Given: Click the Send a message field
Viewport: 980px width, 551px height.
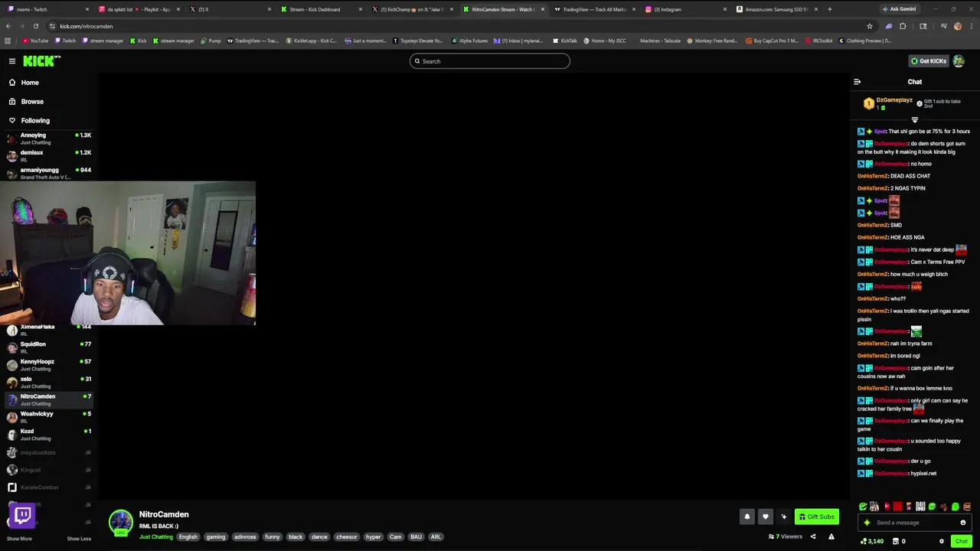Looking at the screenshot, I should coord(915,523).
